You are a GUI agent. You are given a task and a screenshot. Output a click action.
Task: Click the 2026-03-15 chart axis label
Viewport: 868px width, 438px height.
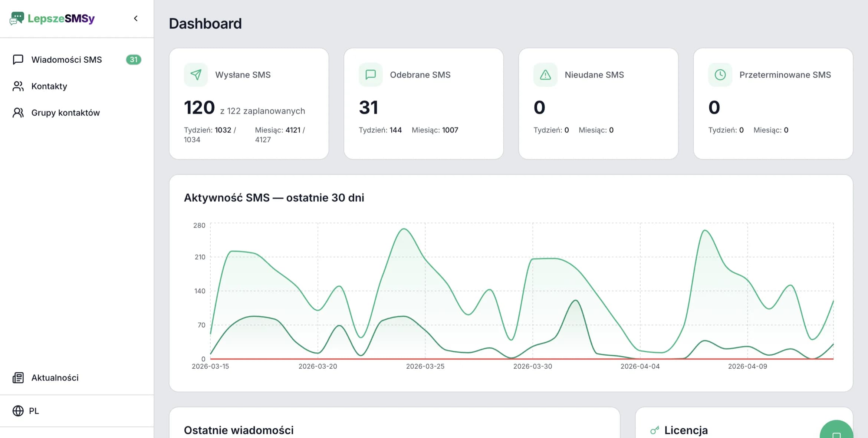(x=210, y=366)
